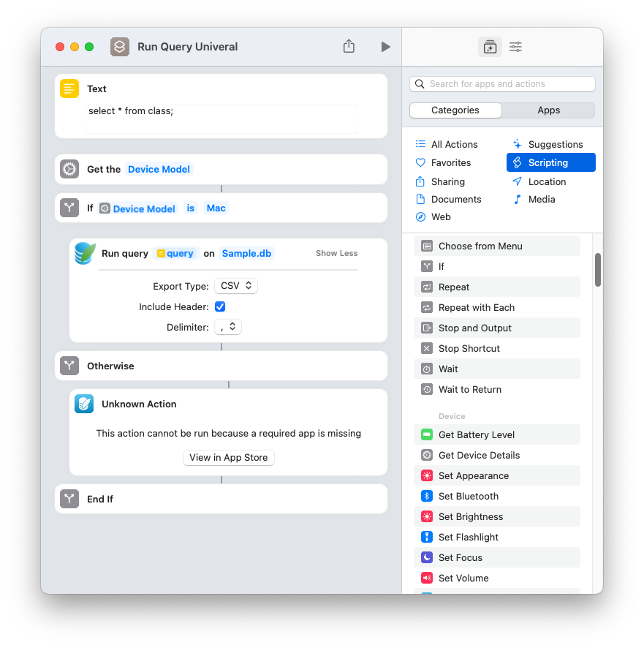The image size is (644, 648).
Task: Click the SQLite icon on the Run query action
Action: pyautogui.click(x=86, y=252)
